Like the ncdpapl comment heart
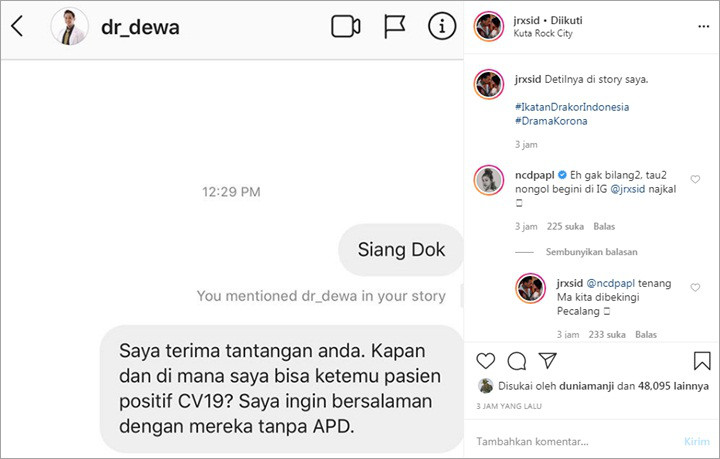This screenshot has height=459, width=720. click(x=695, y=179)
